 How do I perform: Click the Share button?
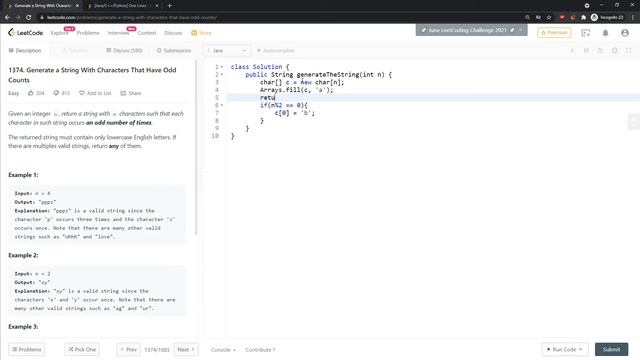point(131,93)
